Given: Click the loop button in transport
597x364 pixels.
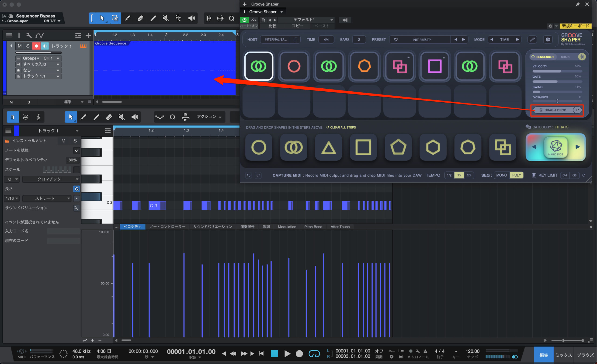Looking at the screenshot, I should [x=314, y=354].
